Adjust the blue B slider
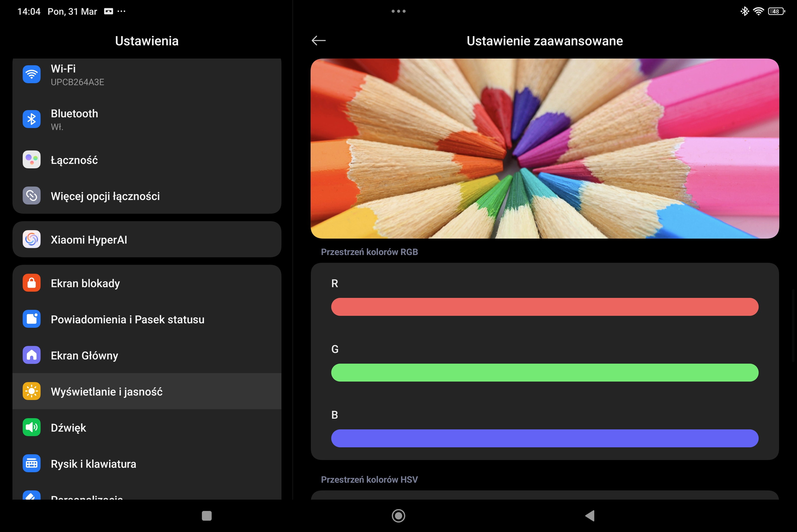The image size is (797, 532). point(544,438)
